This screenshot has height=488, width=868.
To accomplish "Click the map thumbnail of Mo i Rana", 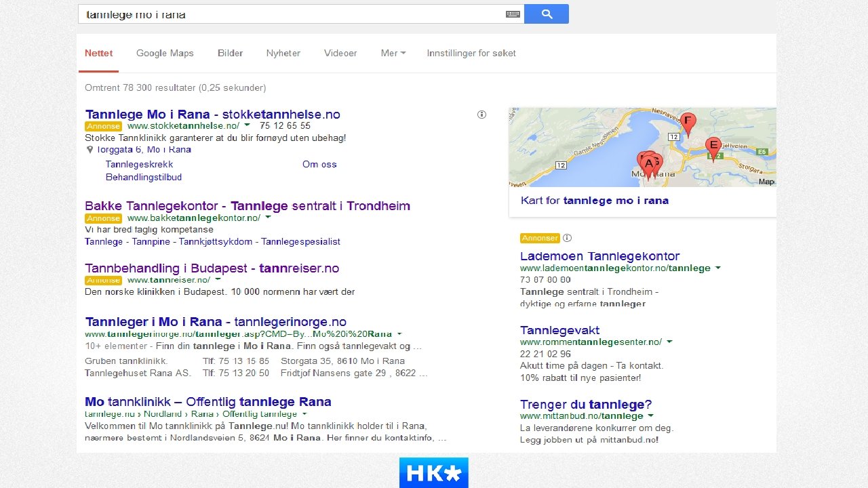I will tap(642, 147).
